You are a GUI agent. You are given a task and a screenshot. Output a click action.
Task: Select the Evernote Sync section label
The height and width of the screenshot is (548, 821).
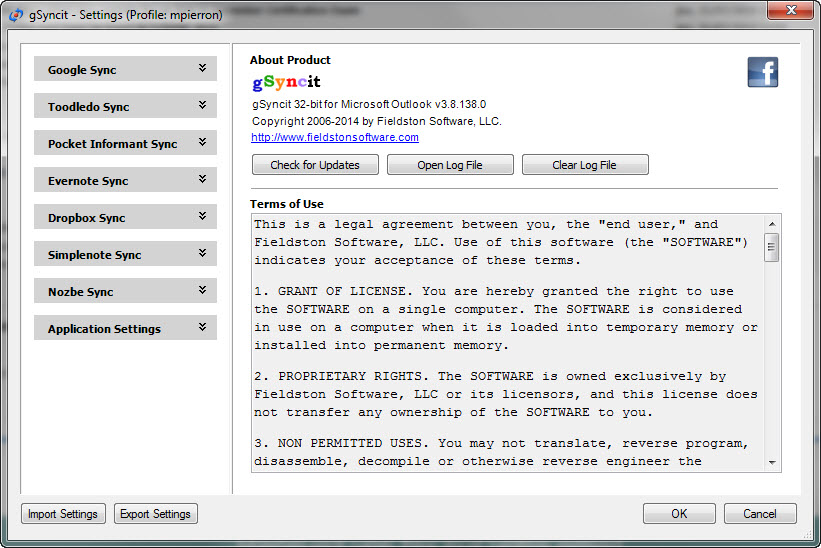click(88, 181)
